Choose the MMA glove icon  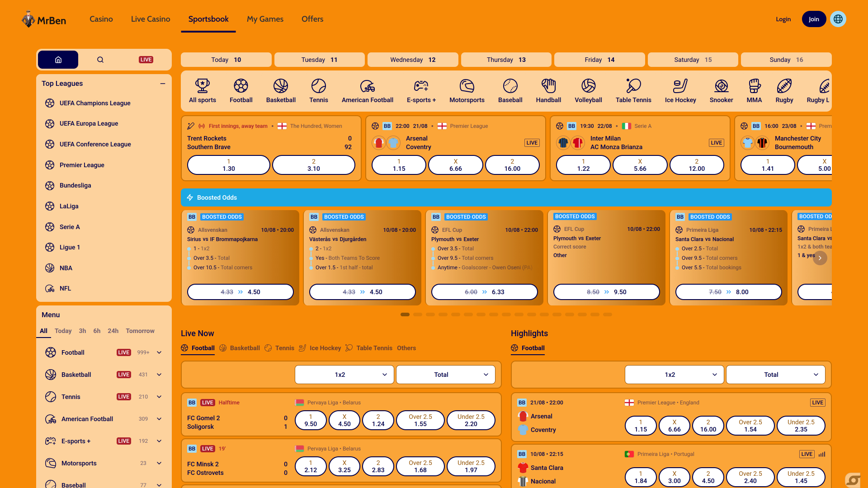point(754,86)
